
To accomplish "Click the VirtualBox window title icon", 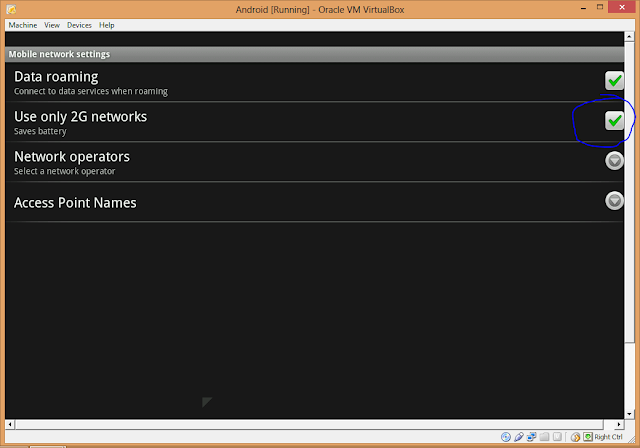I will point(11,9).
